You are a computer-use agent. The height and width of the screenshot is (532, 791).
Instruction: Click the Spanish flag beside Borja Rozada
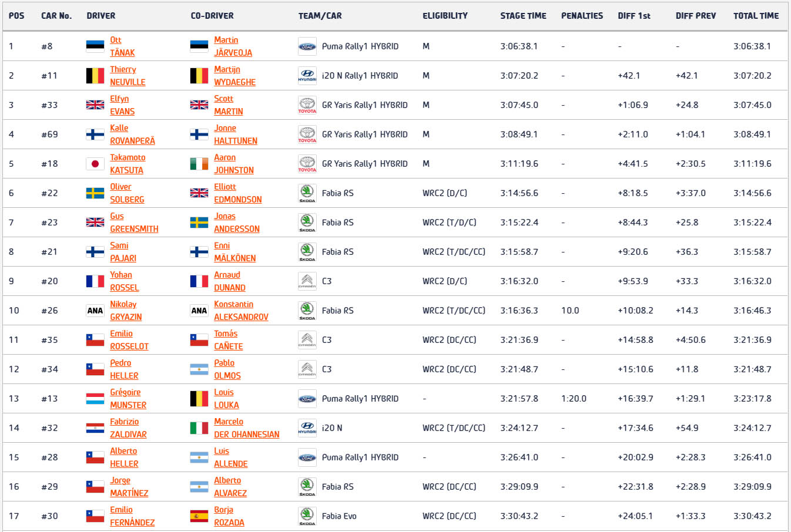point(199,516)
